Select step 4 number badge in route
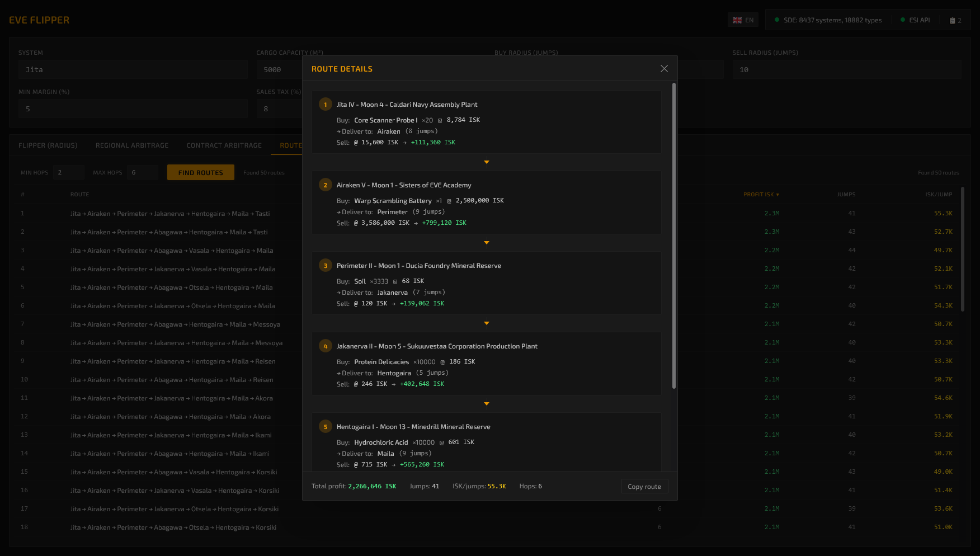The width and height of the screenshot is (980, 556). 326,346
